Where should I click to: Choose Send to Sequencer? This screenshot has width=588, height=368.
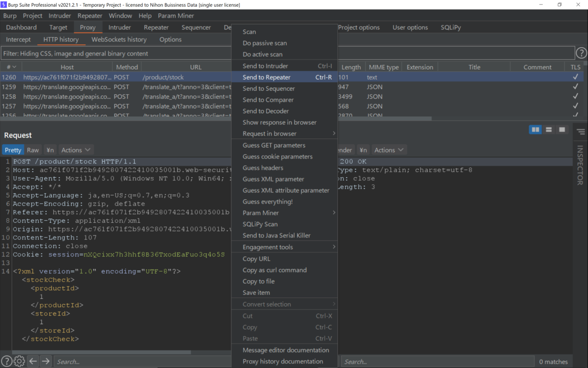click(x=284, y=88)
